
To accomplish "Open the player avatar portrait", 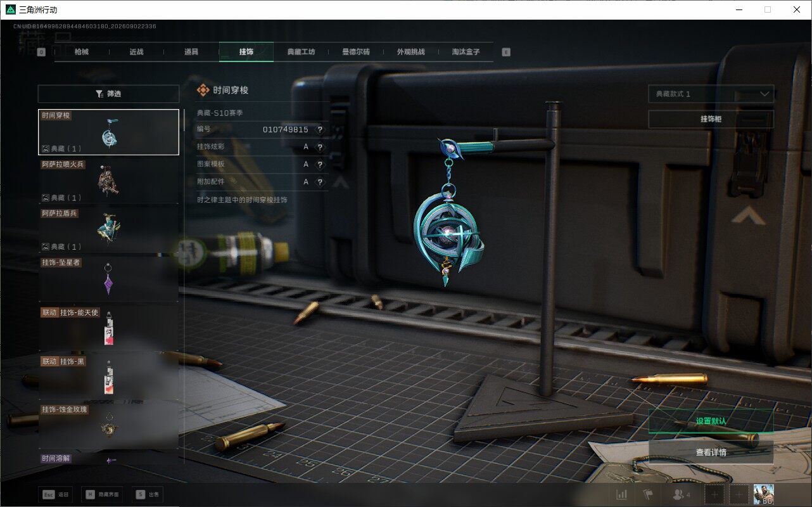I will 763,494.
